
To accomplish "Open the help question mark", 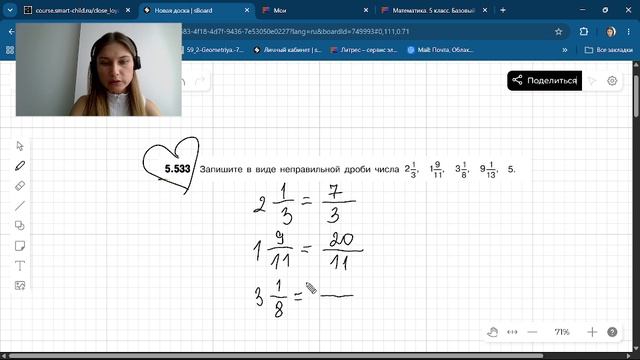I will point(612,332).
